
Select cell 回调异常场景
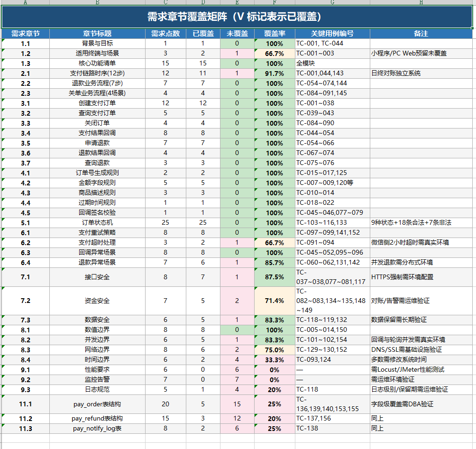(x=98, y=253)
